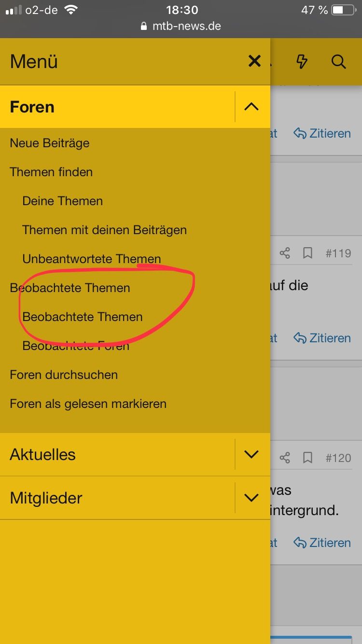Expand the Aktuelles section chevron
This screenshot has width=362, height=644.
tap(251, 454)
